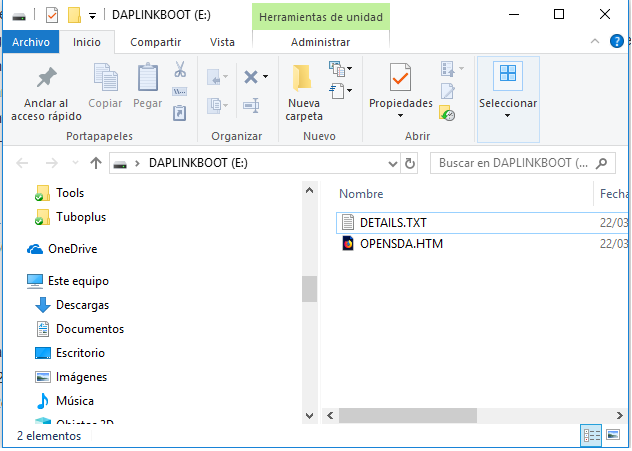
Task: Click the Buscar en DAPLINKBOOT search box
Action: 522,163
